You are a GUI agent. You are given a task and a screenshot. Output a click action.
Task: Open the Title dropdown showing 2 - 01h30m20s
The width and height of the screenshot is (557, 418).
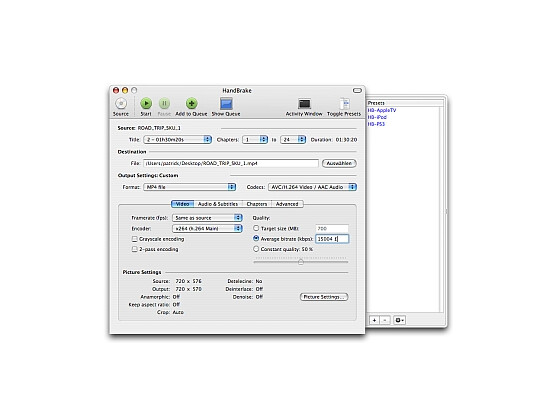point(178,140)
